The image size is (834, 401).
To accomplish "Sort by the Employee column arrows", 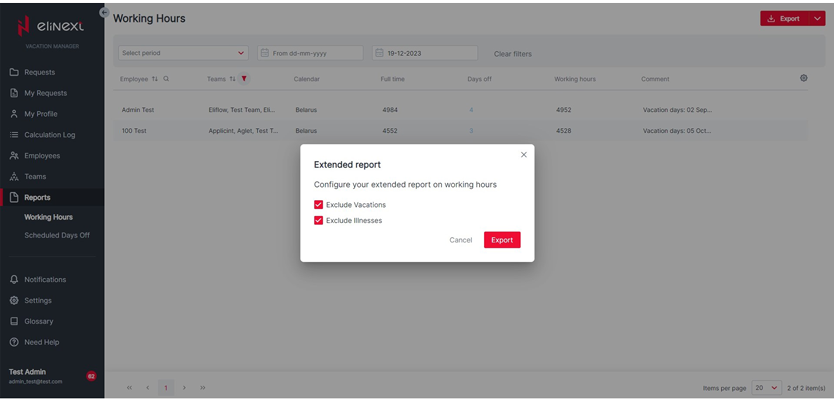I will (x=155, y=79).
